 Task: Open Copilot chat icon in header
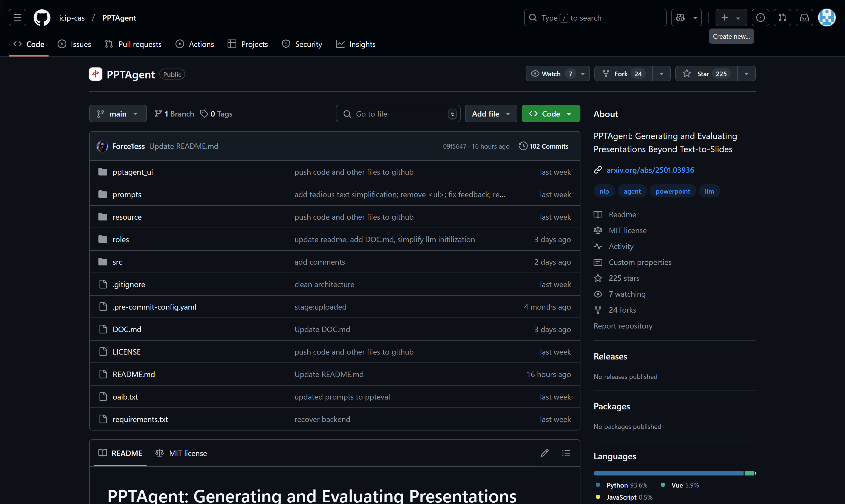pyautogui.click(x=680, y=18)
